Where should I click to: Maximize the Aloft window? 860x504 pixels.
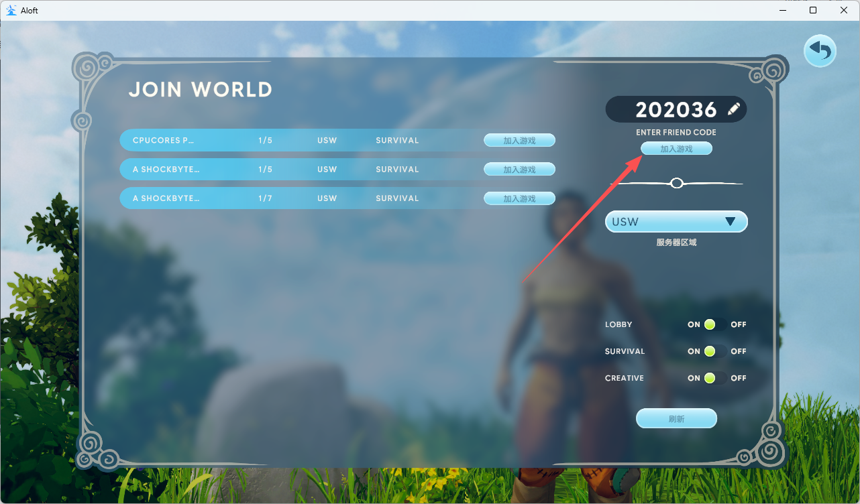coord(813,10)
